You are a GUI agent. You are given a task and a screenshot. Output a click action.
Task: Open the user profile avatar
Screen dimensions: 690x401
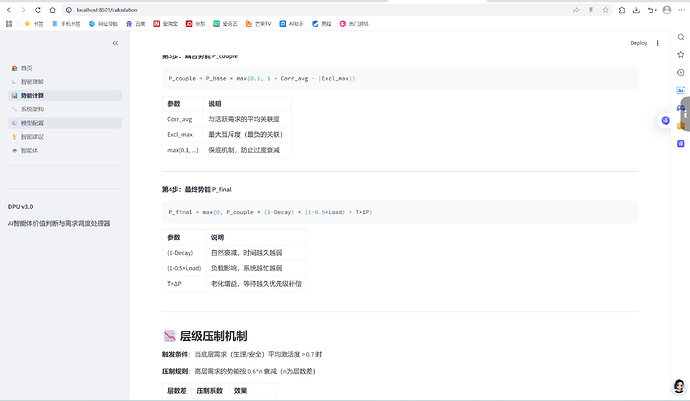point(667,10)
